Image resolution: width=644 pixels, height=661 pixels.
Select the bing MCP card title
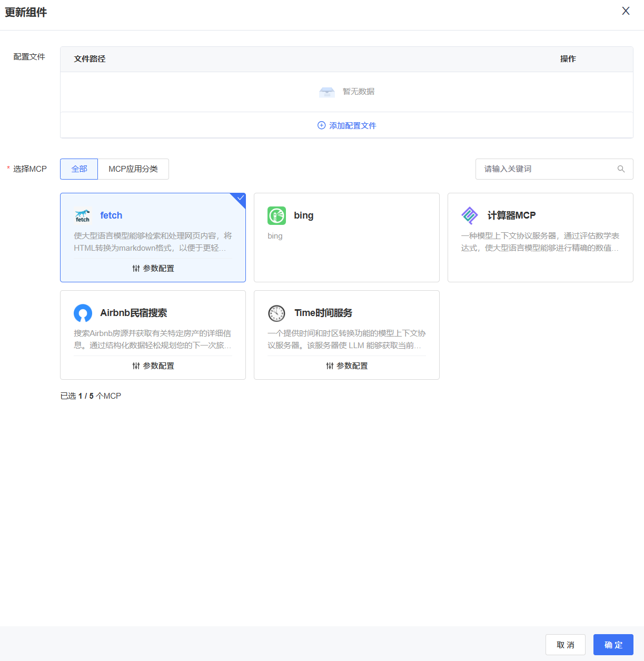pos(304,215)
